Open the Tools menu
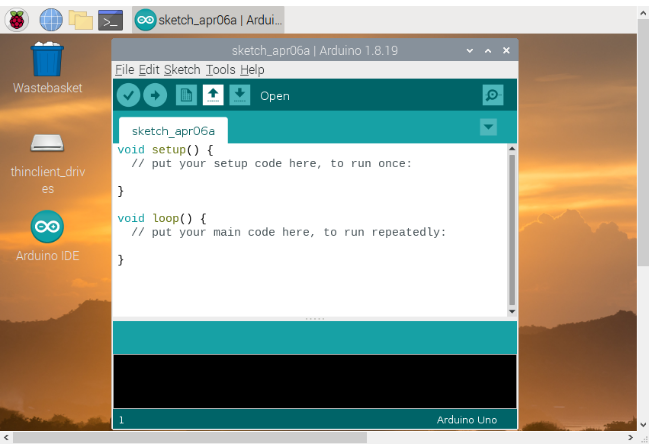Screen dimensions: 650x445 [x=220, y=70]
